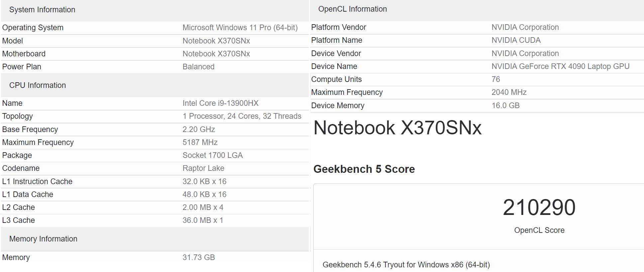Click the Memory Information section header
The height and width of the screenshot is (272, 644).
(x=43, y=239)
